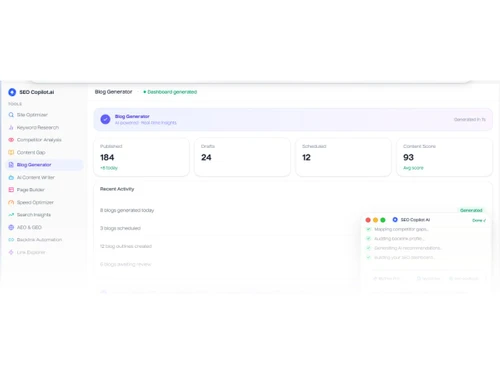
Task: Select Content Gap in the sidebar
Action: (x=45, y=152)
